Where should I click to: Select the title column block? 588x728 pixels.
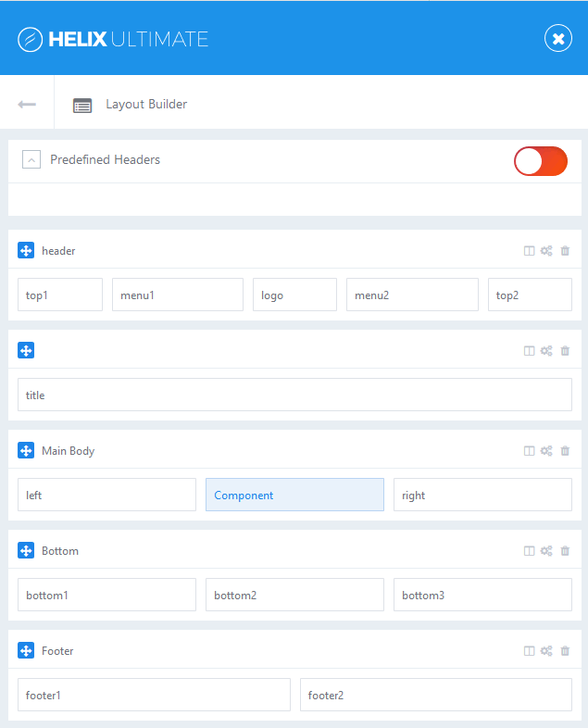click(294, 395)
